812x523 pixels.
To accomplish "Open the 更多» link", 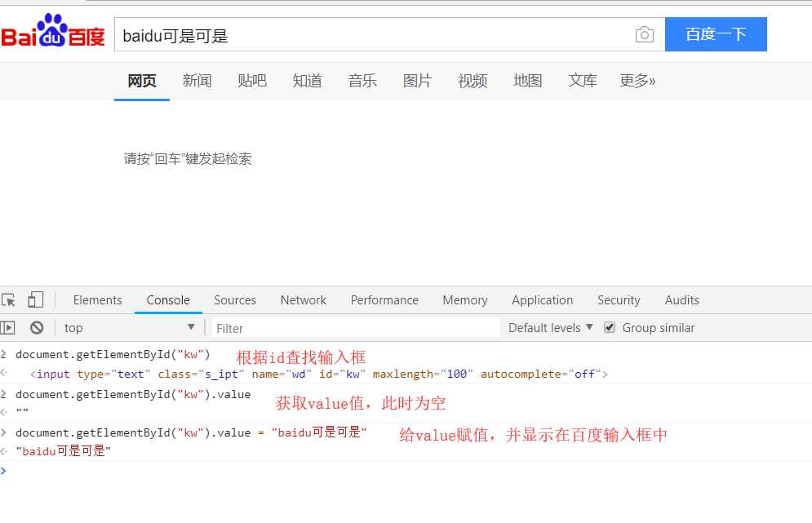I will 637,81.
